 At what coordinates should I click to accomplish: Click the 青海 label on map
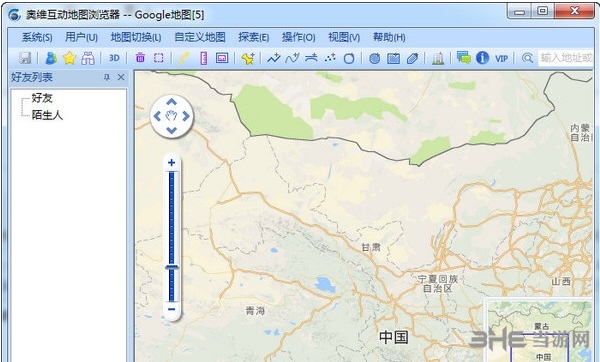[255, 311]
